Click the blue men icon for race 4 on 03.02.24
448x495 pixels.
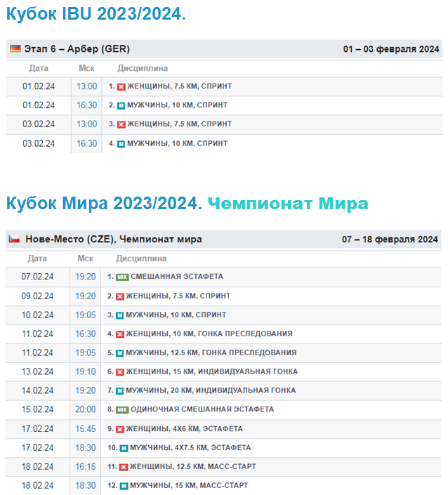pyautogui.click(x=121, y=144)
